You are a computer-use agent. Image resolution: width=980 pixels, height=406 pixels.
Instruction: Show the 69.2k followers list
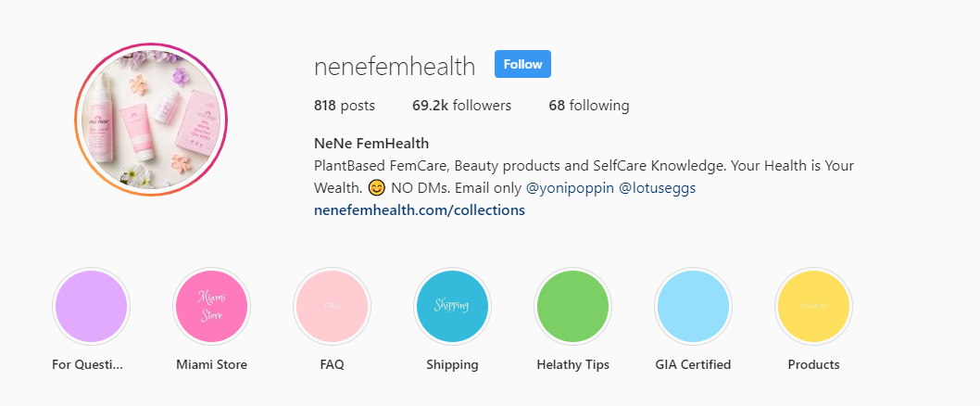(461, 106)
